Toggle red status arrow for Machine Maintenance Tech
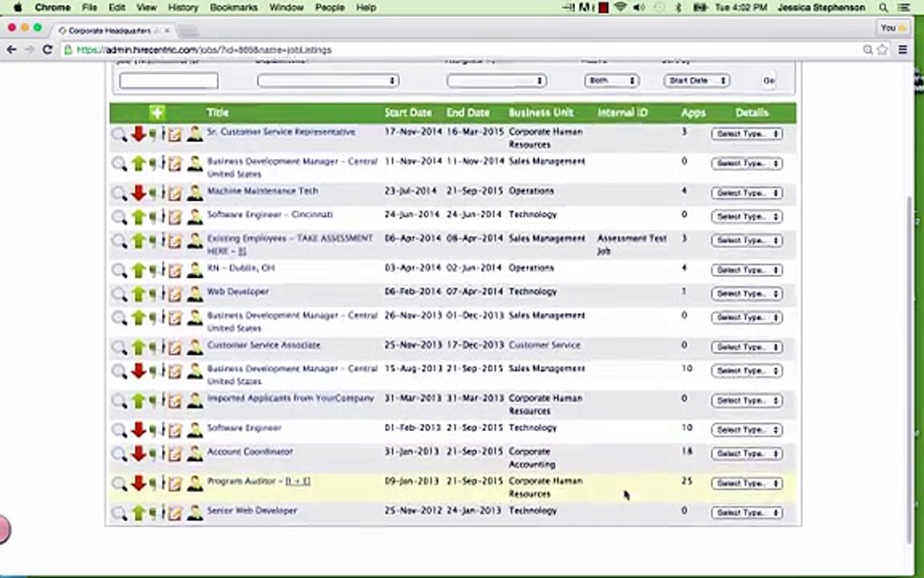The image size is (924, 578). [139, 193]
